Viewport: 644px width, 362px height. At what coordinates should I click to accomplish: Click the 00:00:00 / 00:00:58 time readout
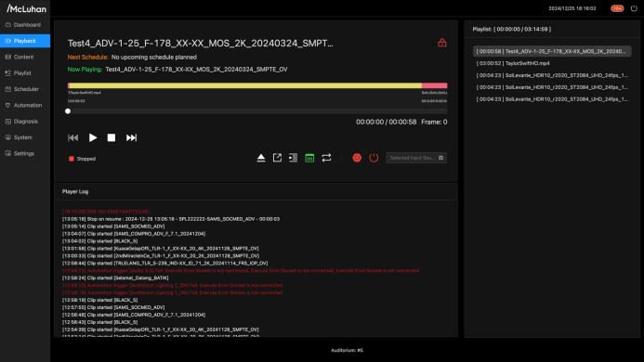tap(386, 122)
